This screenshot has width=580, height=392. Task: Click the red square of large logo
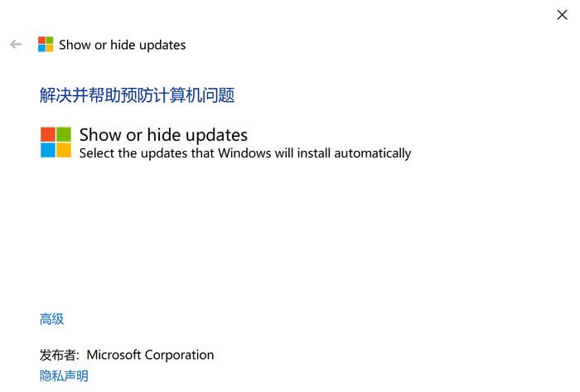click(48, 134)
